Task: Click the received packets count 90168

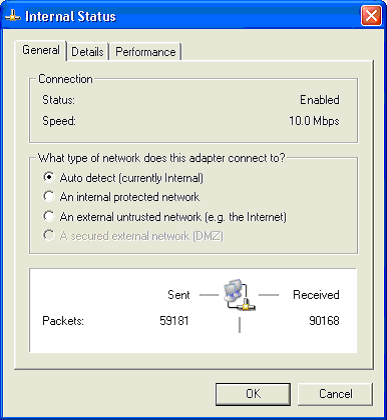Action: pyautogui.click(x=324, y=321)
